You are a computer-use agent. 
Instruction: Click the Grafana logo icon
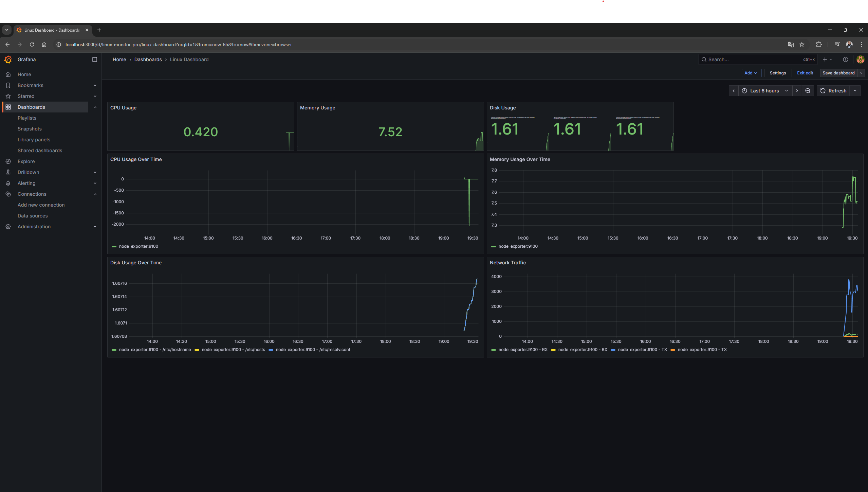point(8,59)
